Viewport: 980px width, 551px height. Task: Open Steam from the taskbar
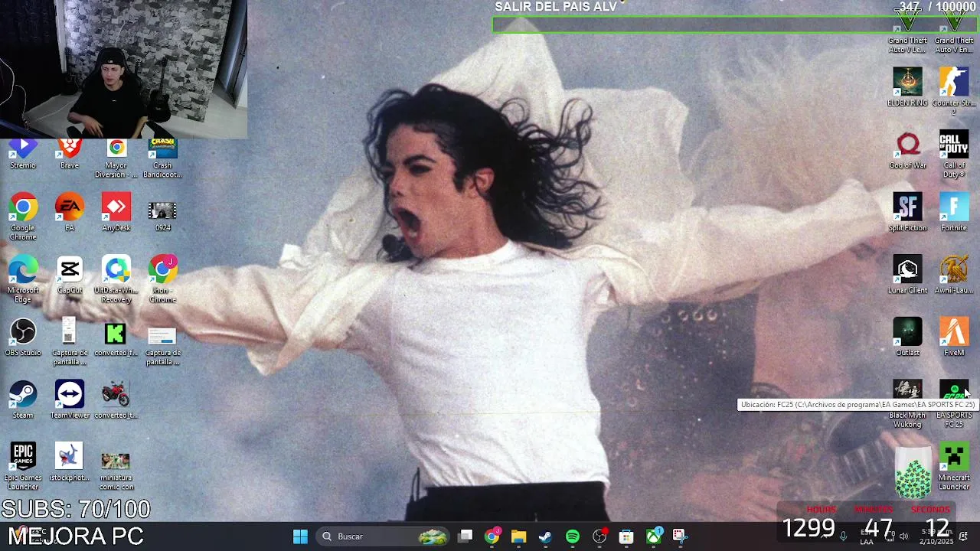coord(546,536)
